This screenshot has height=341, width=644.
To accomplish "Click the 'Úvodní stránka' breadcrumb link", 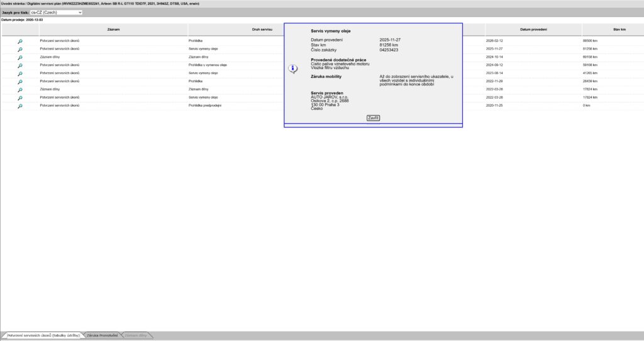I will [x=14, y=3].
